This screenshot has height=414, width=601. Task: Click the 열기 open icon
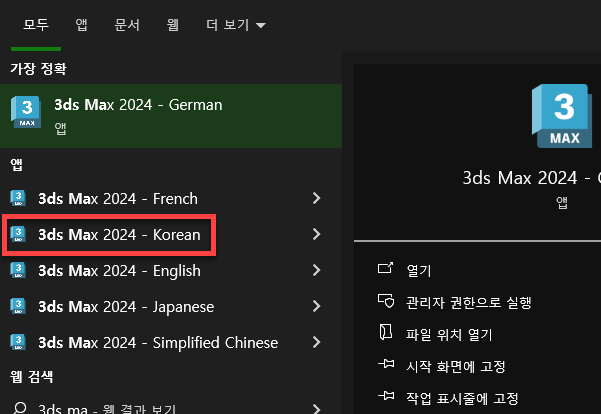coord(386,268)
